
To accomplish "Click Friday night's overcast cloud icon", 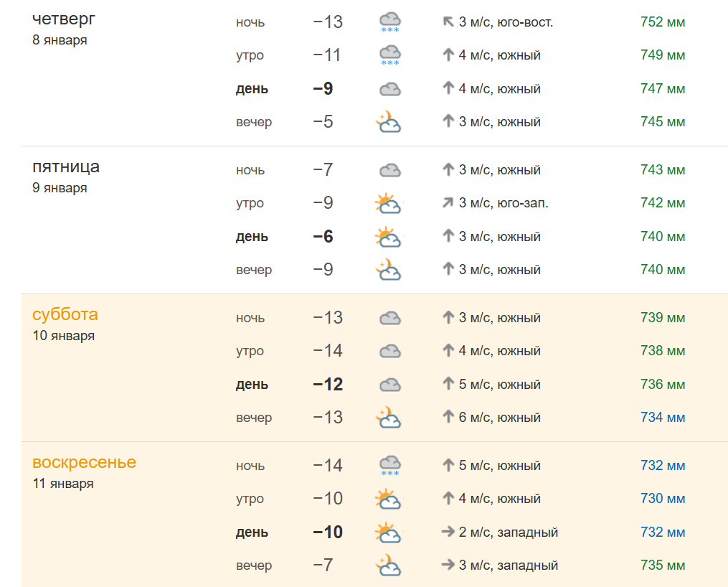I will [x=389, y=170].
